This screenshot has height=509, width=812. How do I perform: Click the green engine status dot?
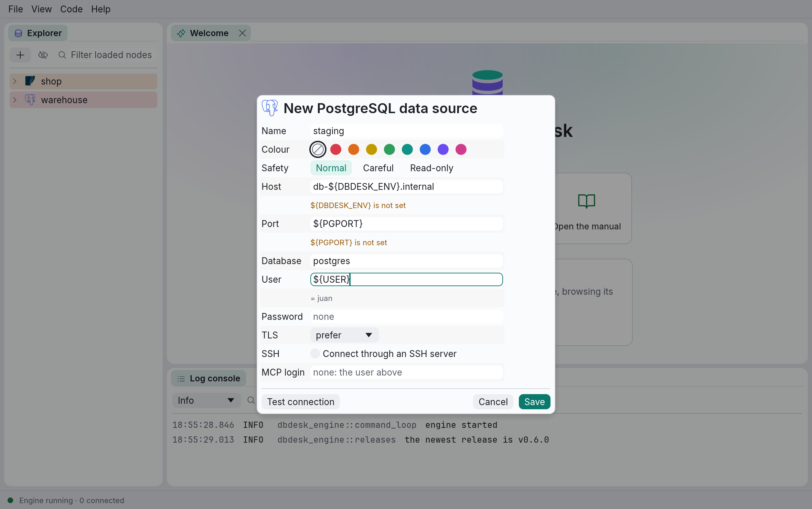click(x=10, y=500)
